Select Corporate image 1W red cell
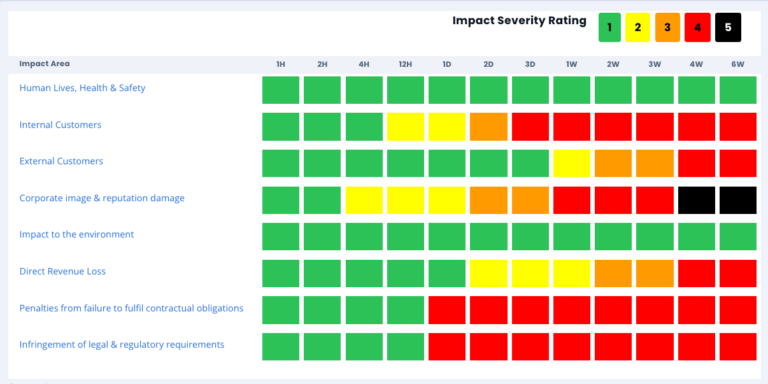Image resolution: width=768 pixels, height=384 pixels. click(x=572, y=200)
